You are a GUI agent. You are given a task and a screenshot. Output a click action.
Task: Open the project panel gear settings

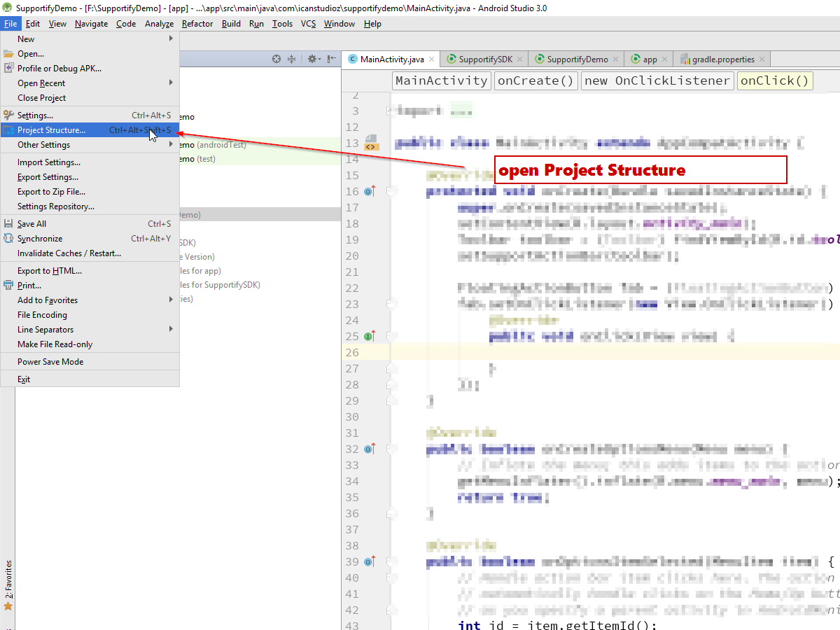pos(313,59)
